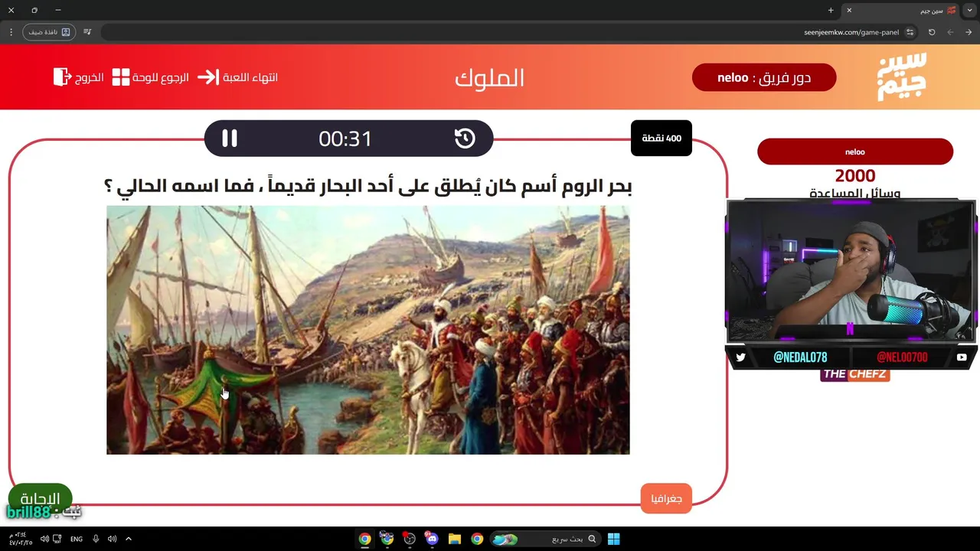
Task: Click the webcam overlay video
Action: point(851,271)
